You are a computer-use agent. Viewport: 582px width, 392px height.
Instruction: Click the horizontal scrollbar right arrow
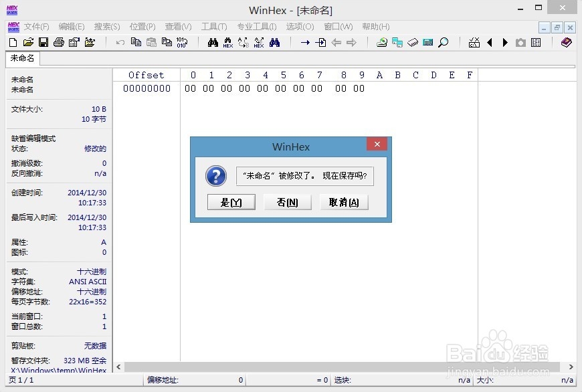(571, 367)
